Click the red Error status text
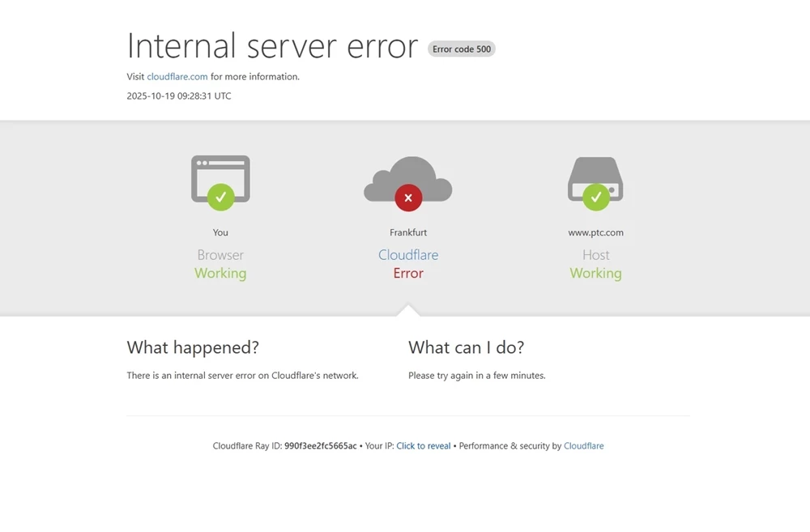The width and height of the screenshot is (810, 532). pyautogui.click(x=408, y=273)
